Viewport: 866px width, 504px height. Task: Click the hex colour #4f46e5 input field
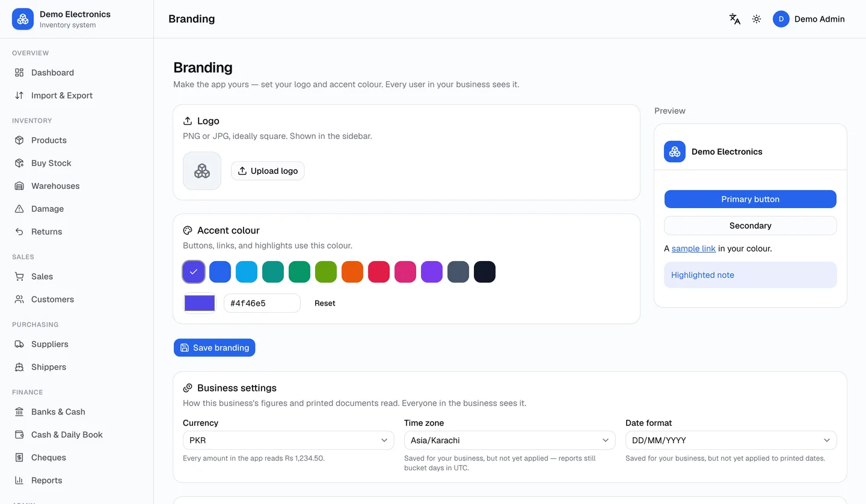coord(262,303)
